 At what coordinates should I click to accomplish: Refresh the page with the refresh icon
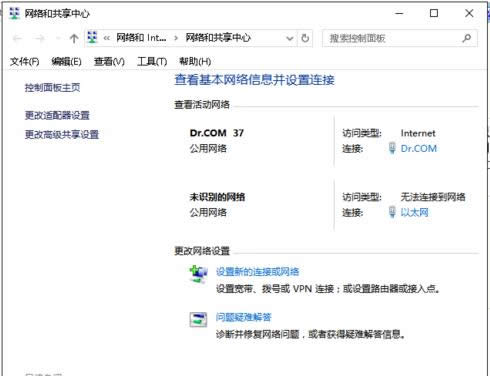(305, 38)
